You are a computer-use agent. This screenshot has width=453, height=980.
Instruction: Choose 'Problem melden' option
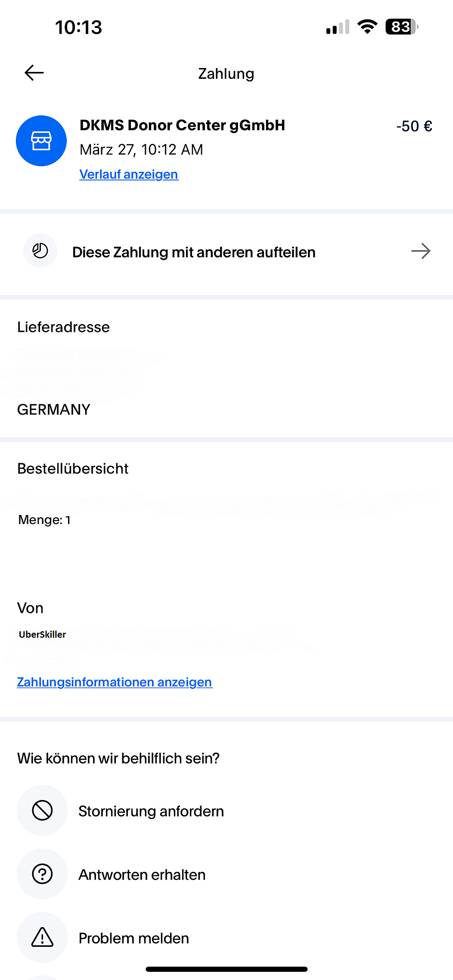point(134,938)
